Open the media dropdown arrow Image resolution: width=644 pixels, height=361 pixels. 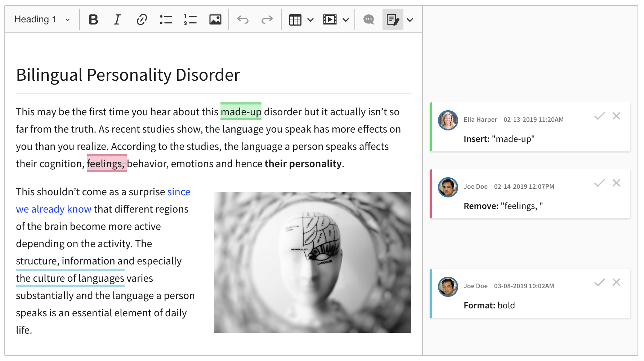346,20
